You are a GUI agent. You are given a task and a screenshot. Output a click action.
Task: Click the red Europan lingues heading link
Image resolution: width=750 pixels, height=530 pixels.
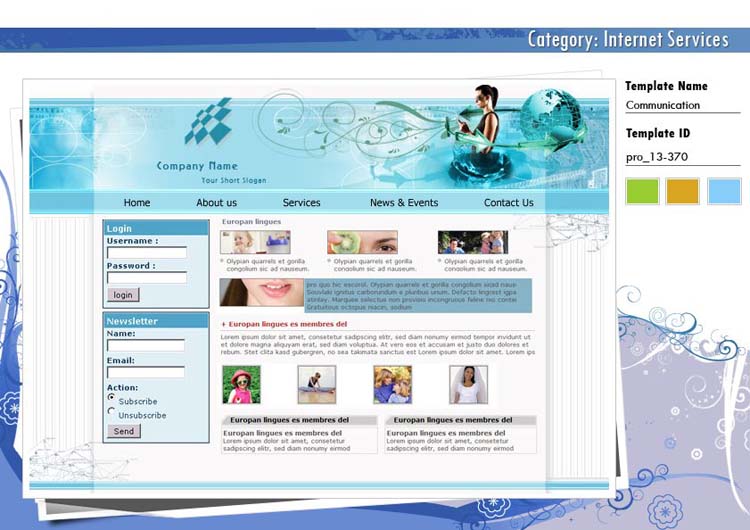point(287,324)
